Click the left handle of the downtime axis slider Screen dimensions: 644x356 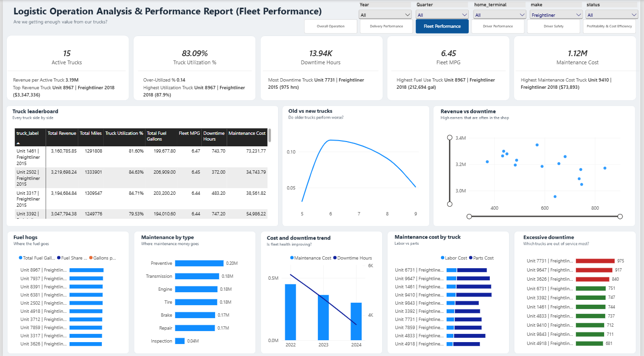469,216
